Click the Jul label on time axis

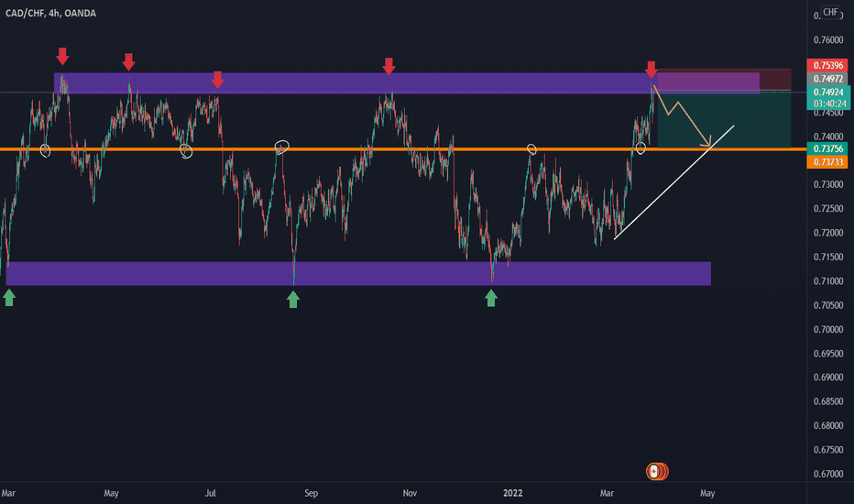[x=210, y=493]
